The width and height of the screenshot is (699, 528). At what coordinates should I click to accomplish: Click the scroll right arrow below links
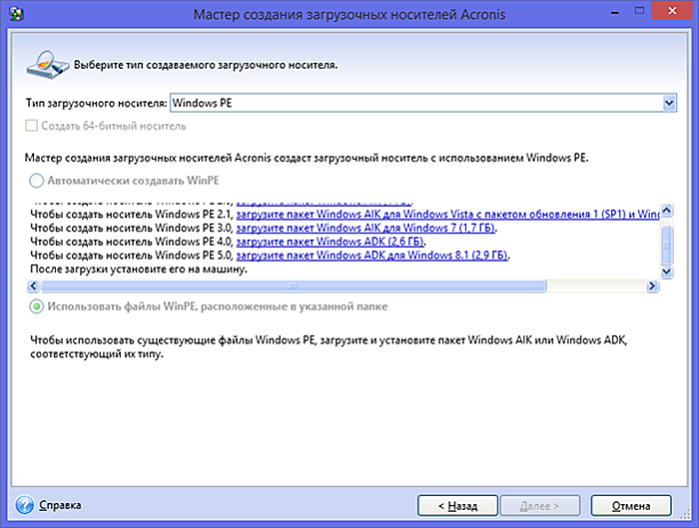[652, 286]
